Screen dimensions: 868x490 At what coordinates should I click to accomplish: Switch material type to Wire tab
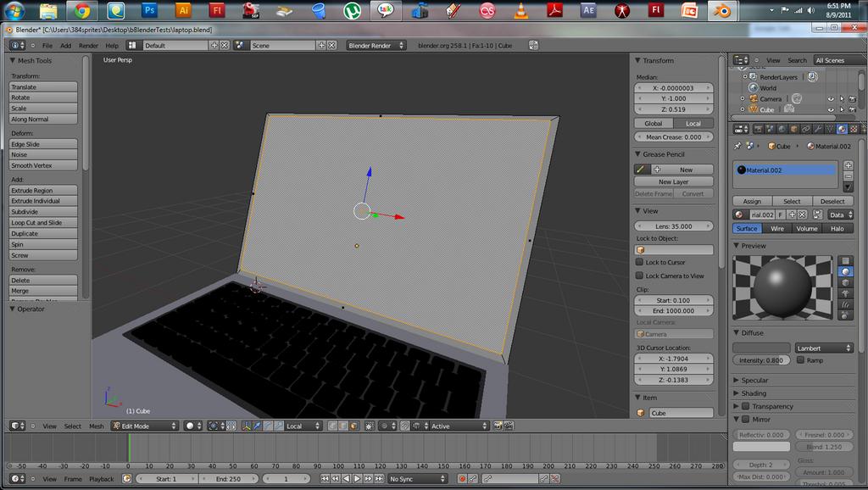777,228
